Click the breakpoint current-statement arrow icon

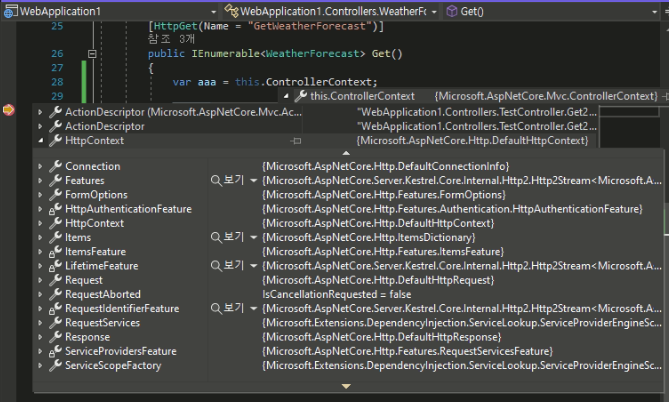(9, 110)
